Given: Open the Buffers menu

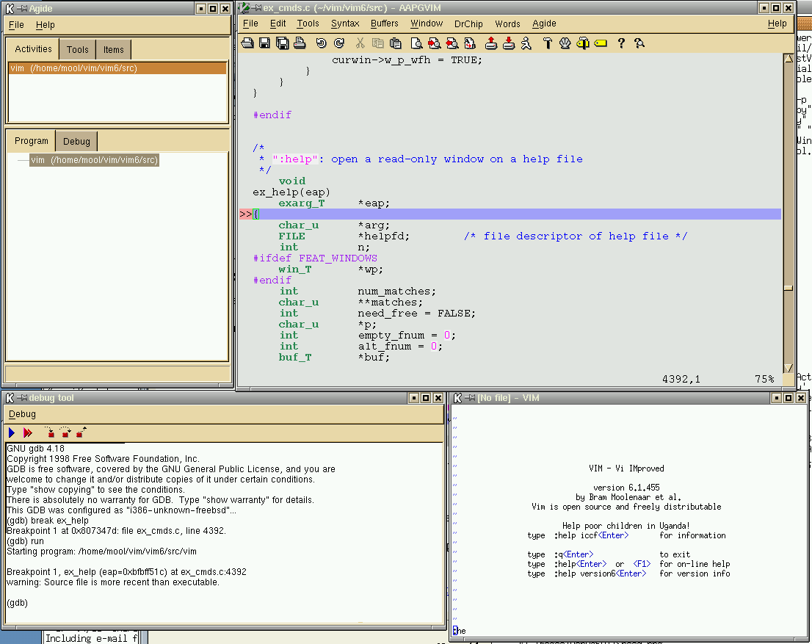Looking at the screenshot, I should [x=385, y=23].
